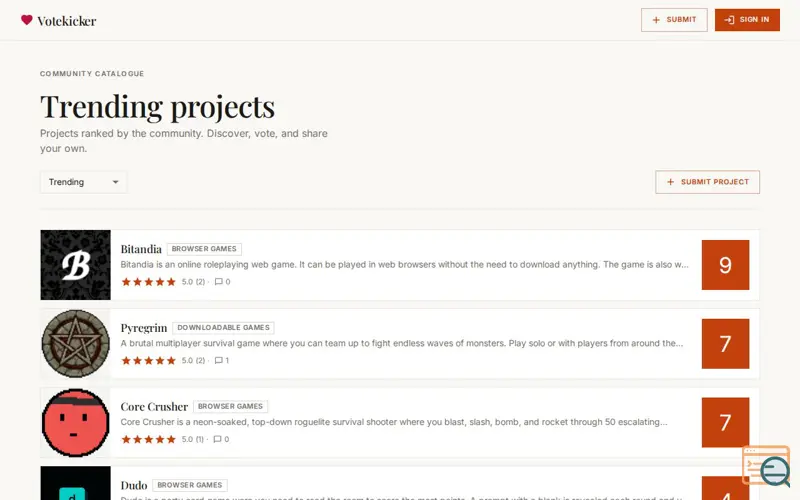Click the Submit button in header
The image size is (800, 500).
click(674, 20)
